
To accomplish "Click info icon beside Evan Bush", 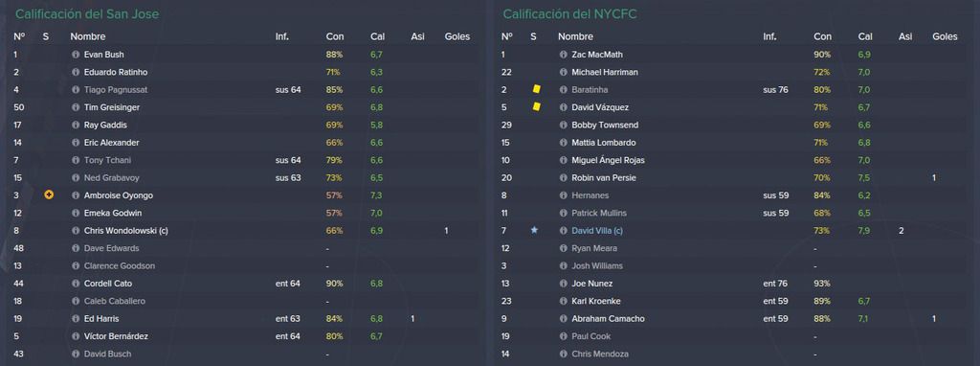I will pyautogui.click(x=76, y=55).
